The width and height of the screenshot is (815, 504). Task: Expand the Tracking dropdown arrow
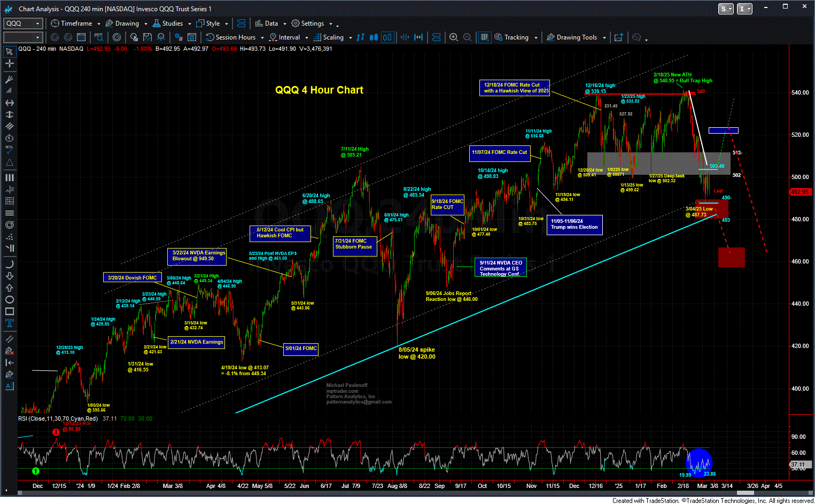[535, 38]
